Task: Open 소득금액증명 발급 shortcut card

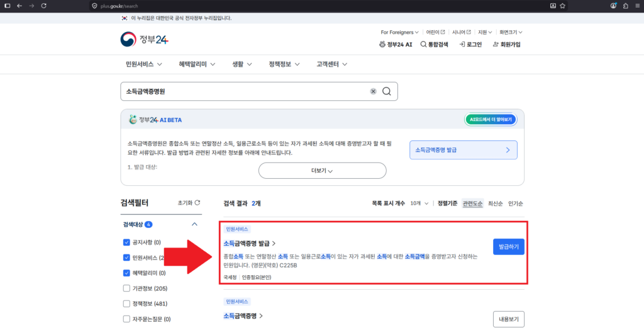Action: pyautogui.click(x=464, y=150)
